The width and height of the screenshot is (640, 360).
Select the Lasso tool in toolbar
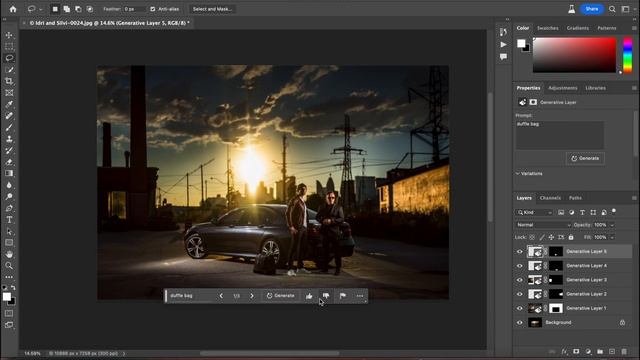(x=9, y=58)
